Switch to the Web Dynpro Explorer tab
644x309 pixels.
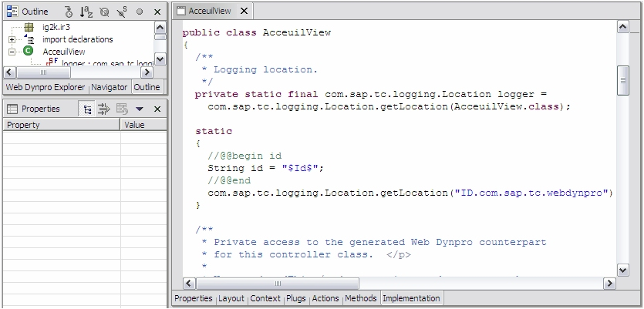[x=45, y=87]
